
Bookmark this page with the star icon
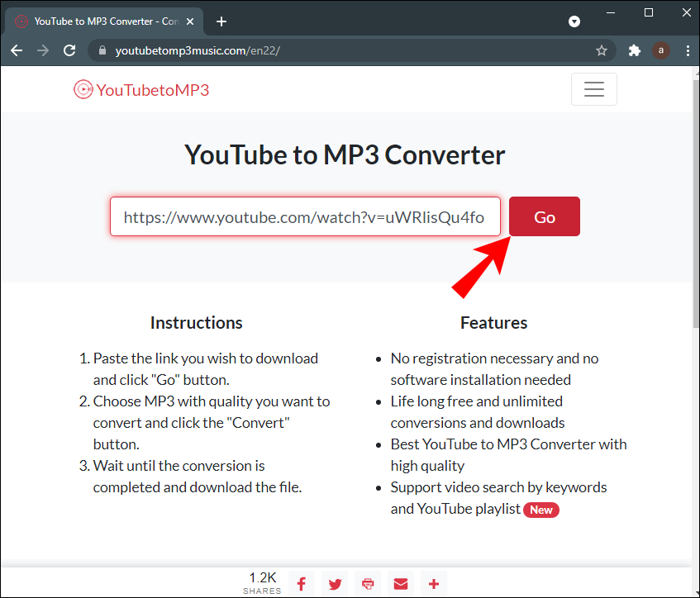(x=602, y=50)
